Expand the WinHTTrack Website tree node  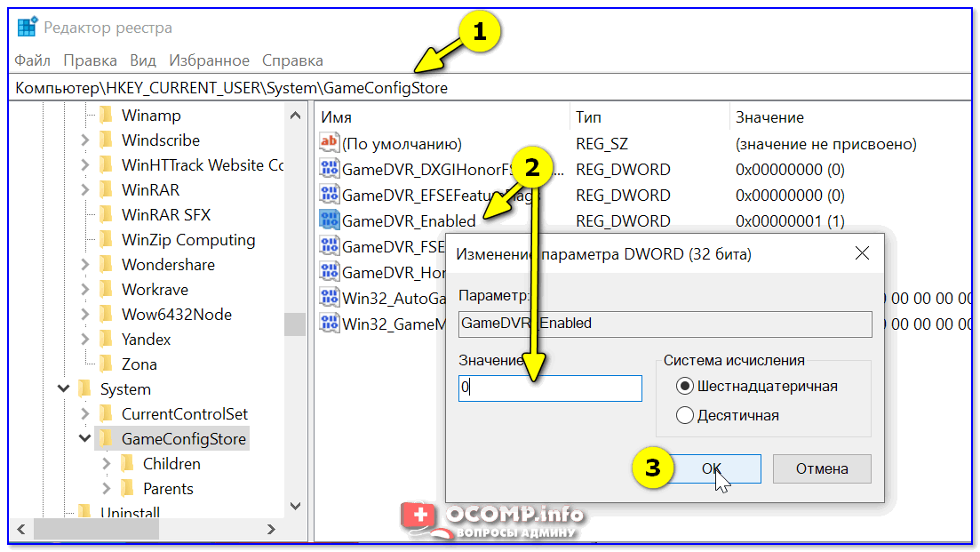click(x=85, y=165)
